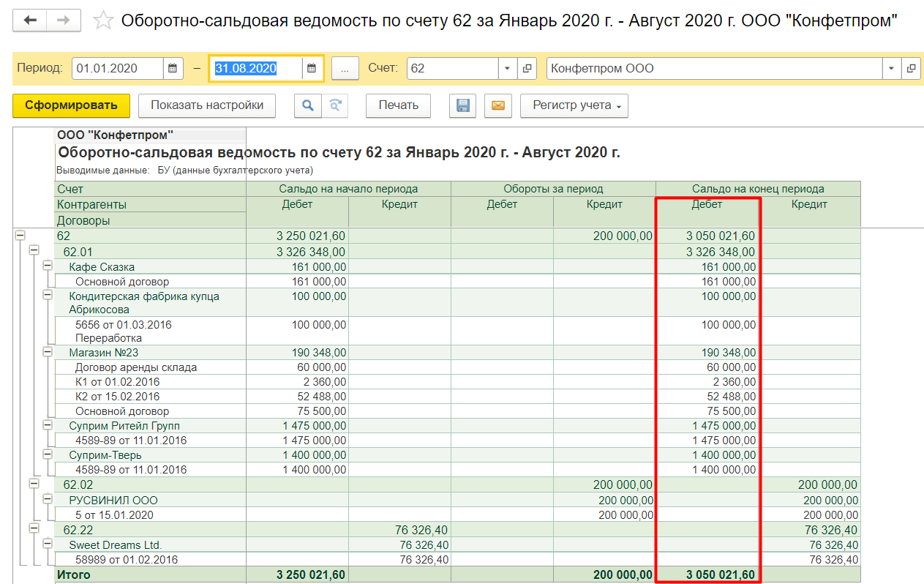Open period selection ellipsis button

click(x=345, y=68)
